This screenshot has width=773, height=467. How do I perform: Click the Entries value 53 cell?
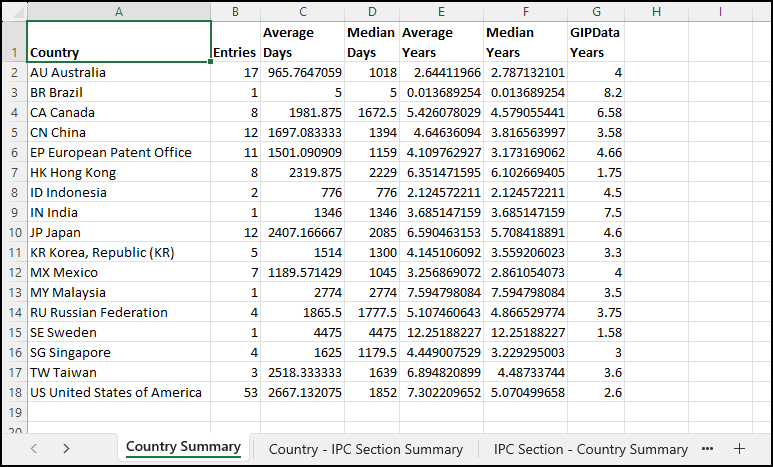point(235,392)
